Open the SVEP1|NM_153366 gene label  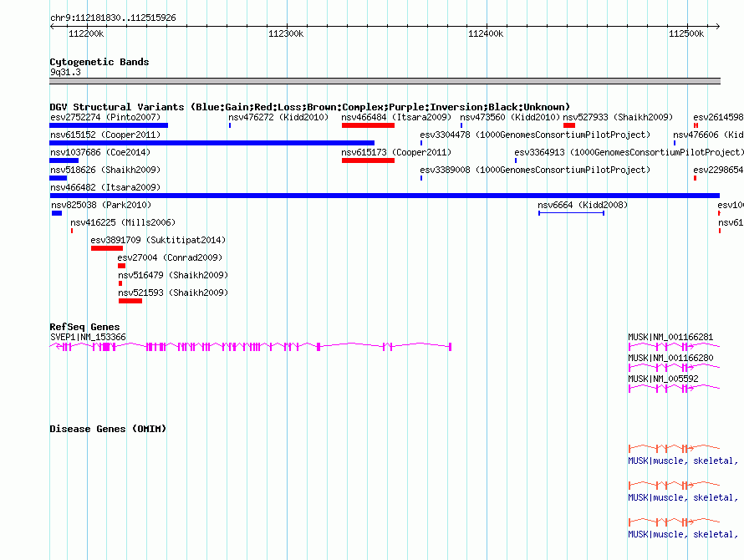pos(89,337)
